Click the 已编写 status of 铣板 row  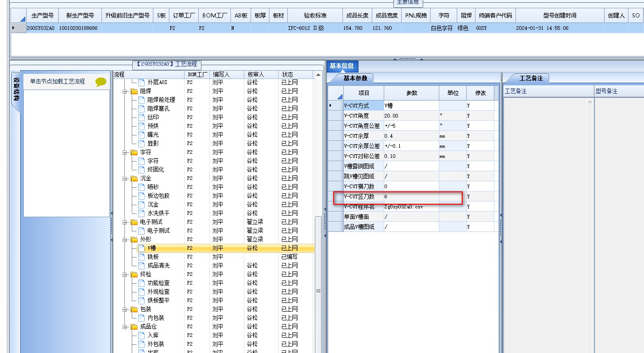[290, 257]
